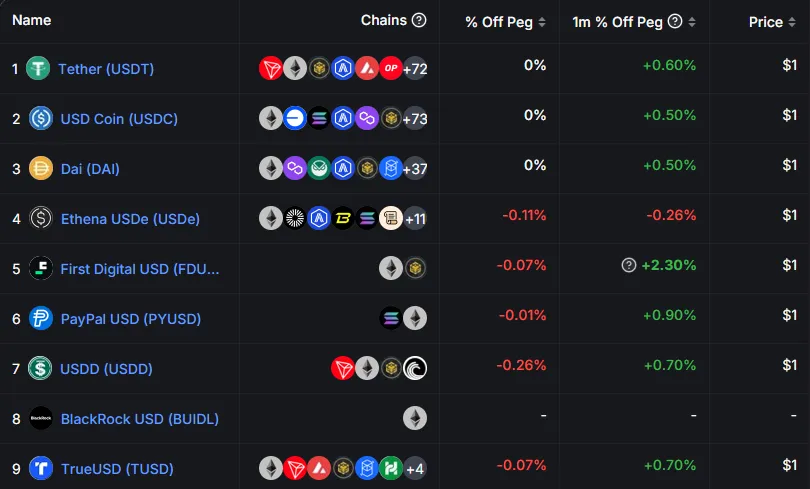Image resolution: width=810 pixels, height=489 pixels.
Task: Click the question mark icon beside +2.30%
Action: click(629, 266)
